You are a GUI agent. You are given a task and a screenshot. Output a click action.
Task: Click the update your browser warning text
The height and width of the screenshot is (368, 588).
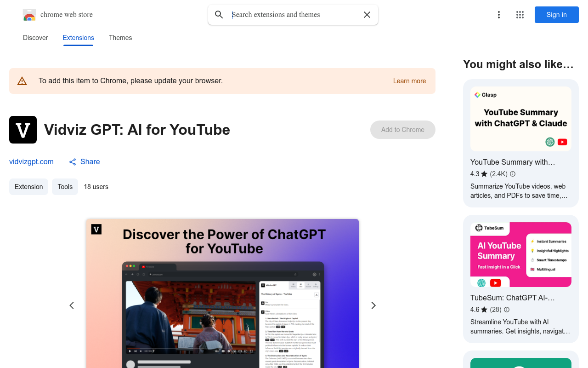pos(130,81)
